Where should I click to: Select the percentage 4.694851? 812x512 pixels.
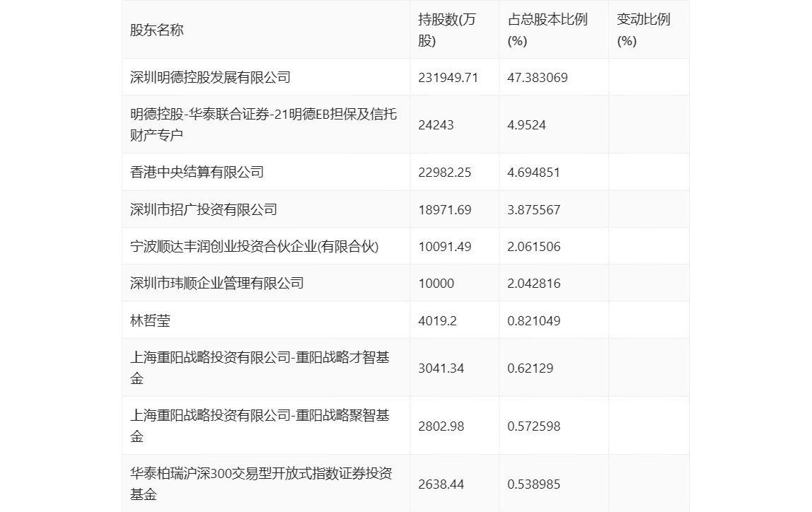[534, 173]
